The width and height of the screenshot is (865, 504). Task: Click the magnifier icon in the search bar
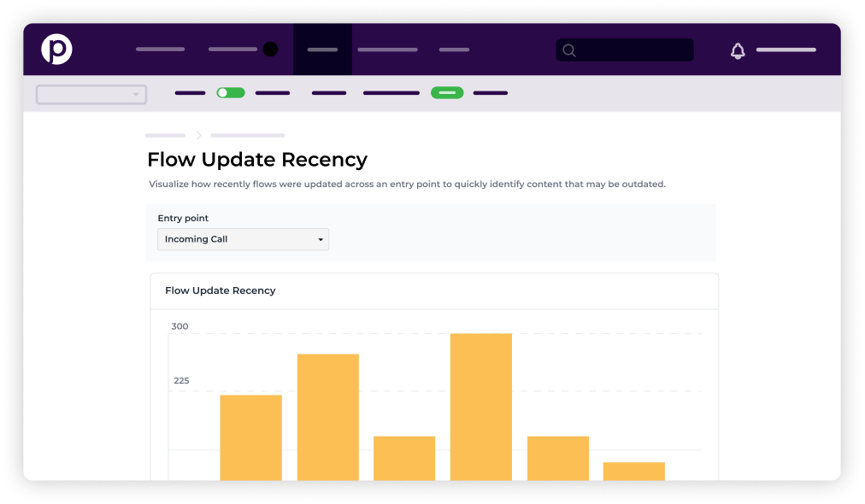click(568, 50)
